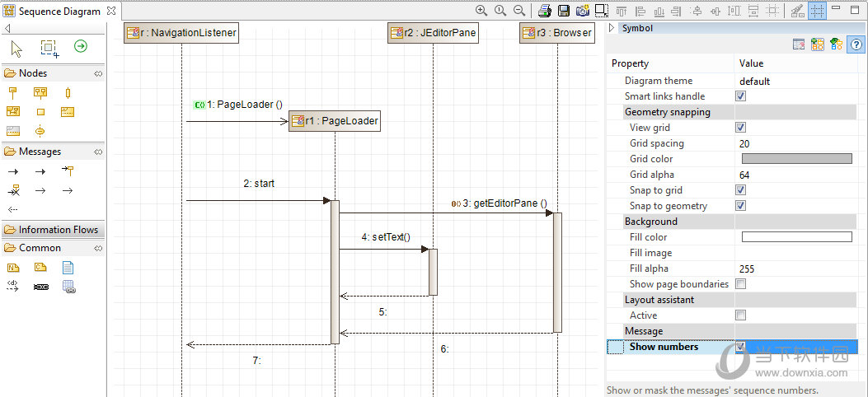Click the properties table icon with red mark
This screenshot has height=397, width=868.
798,44
